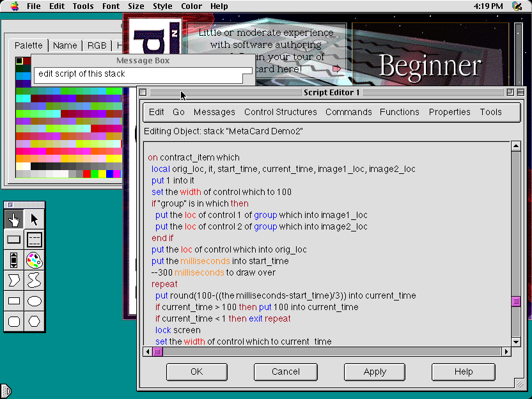Click inside the Message Box input field

138,75
